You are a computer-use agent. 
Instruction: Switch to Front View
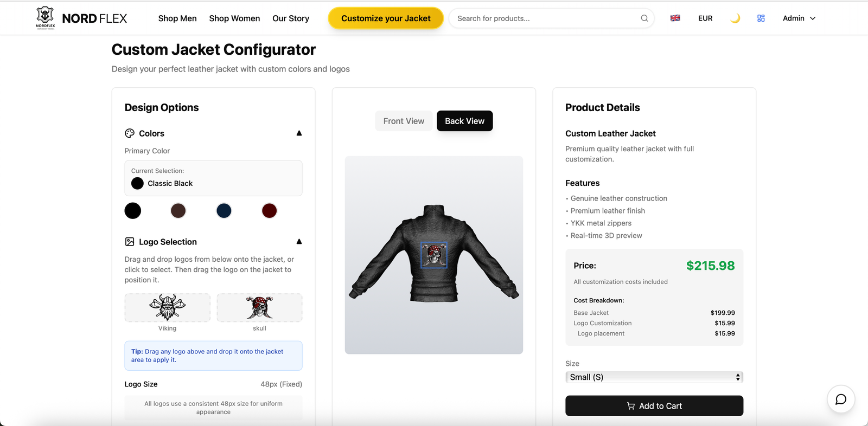click(x=404, y=121)
